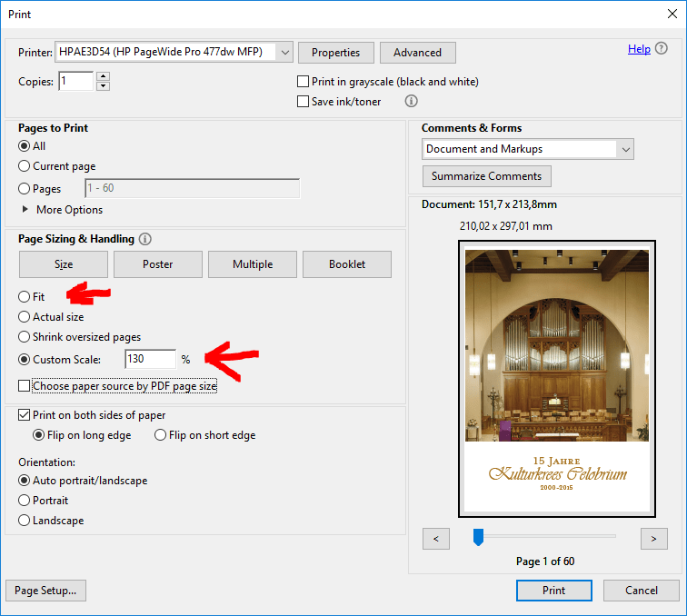The height and width of the screenshot is (616, 687).
Task: Click the preview page slider handle
Action: 478,537
